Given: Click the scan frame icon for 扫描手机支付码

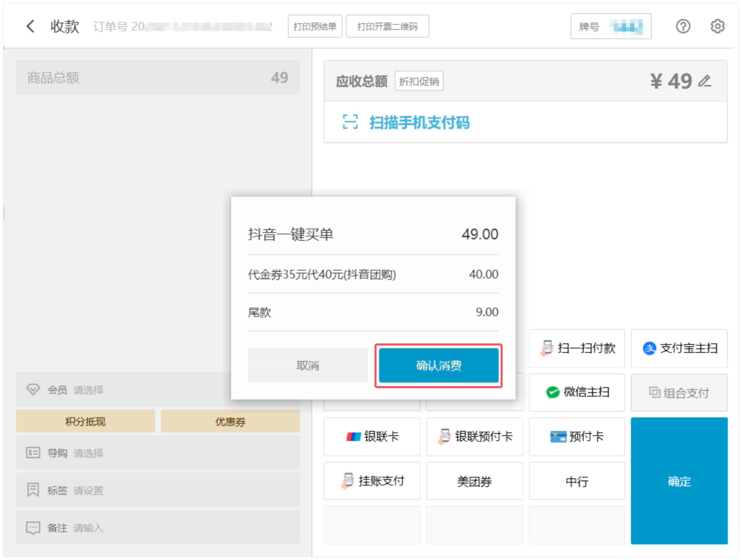Looking at the screenshot, I should (350, 122).
